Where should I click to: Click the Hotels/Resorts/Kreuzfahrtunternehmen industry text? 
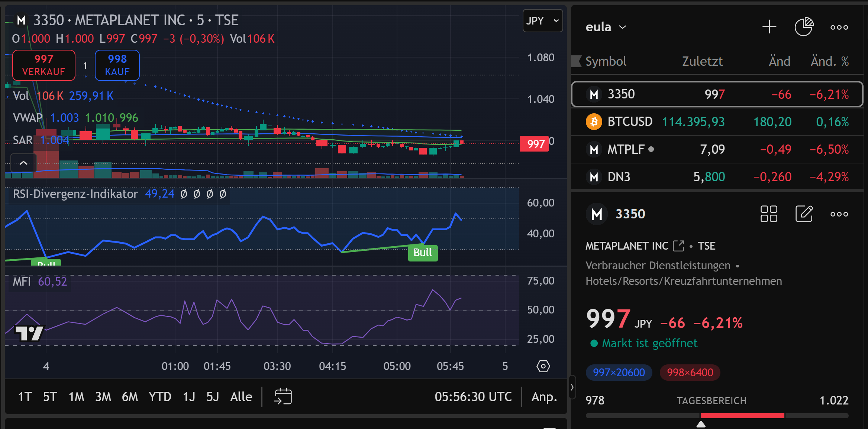click(684, 281)
